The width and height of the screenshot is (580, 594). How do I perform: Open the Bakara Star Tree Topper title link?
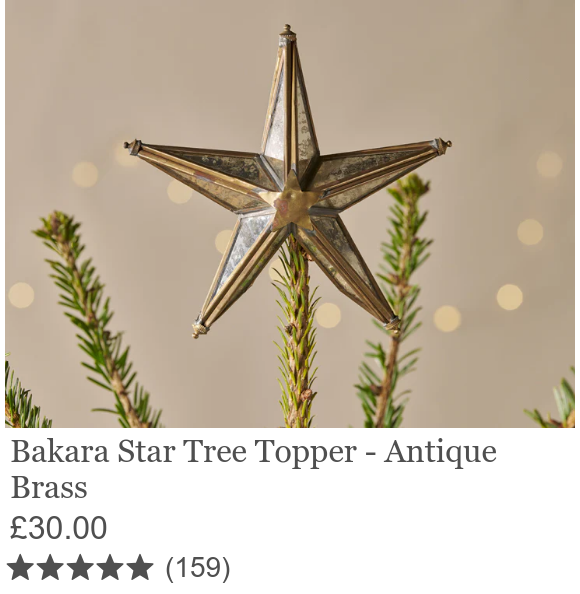click(253, 469)
